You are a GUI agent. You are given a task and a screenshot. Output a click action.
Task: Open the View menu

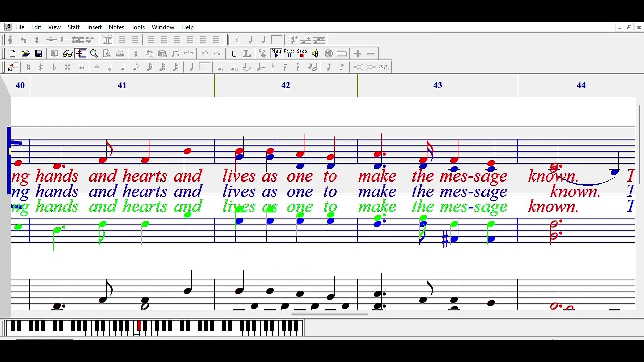(x=54, y=27)
